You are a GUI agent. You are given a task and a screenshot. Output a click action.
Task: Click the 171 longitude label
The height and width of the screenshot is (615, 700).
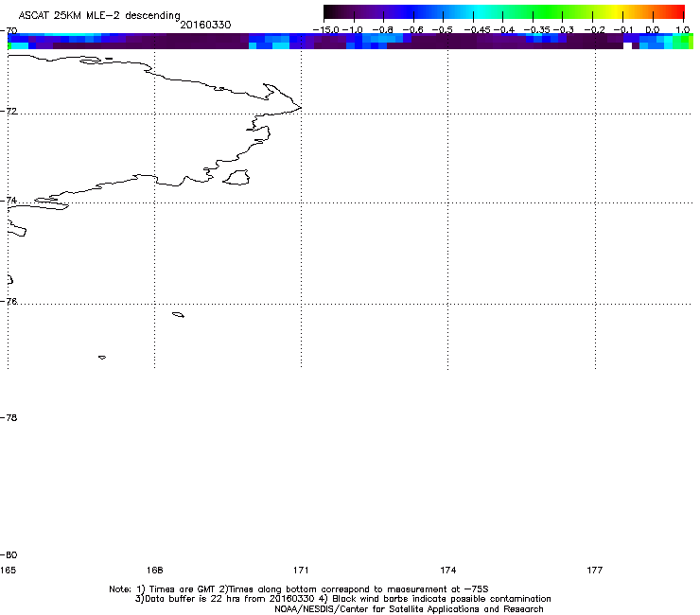point(301,570)
